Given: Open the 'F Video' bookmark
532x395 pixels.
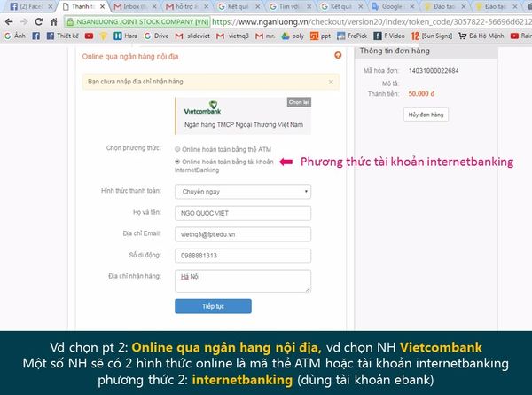Looking at the screenshot, I should point(389,36).
